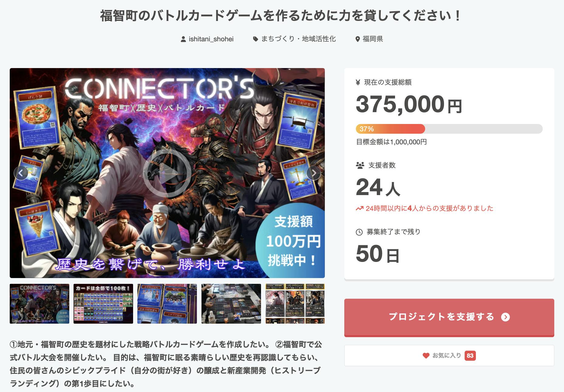Click the supporters group icon
This screenshot has width=564, height=392.
(360, 166)
